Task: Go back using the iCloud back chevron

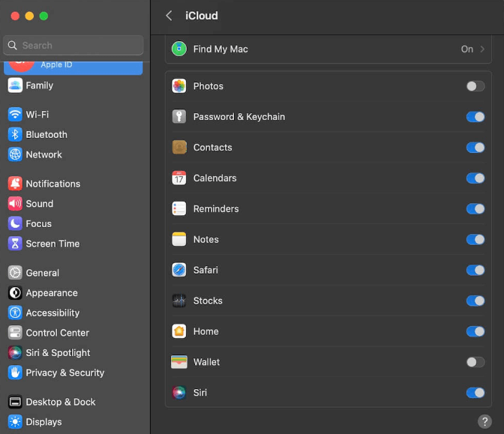Action: click(169, 16)
